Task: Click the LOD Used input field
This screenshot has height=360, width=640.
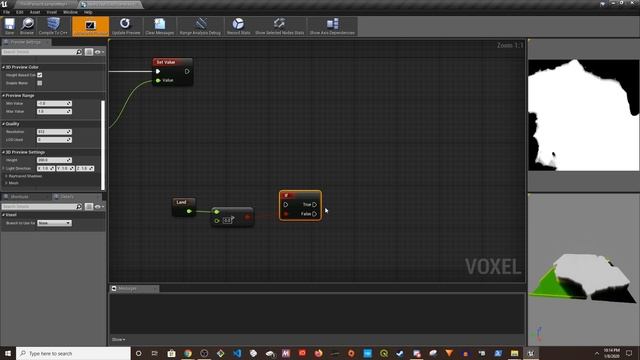Action: [x=54, y=140]
